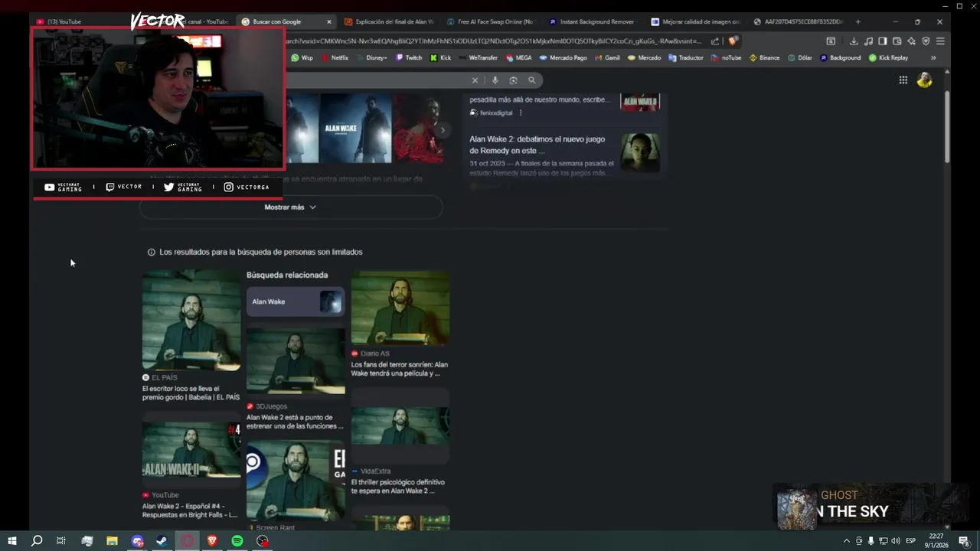Open the Google account avatar
The height and width of the screenshot is (551, 980).
pos(925,80)
